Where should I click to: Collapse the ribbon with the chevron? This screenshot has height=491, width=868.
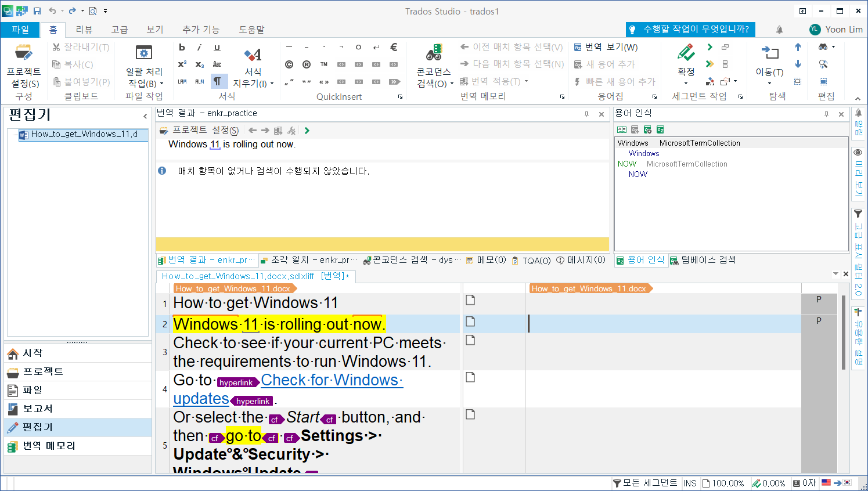[858, 98]
